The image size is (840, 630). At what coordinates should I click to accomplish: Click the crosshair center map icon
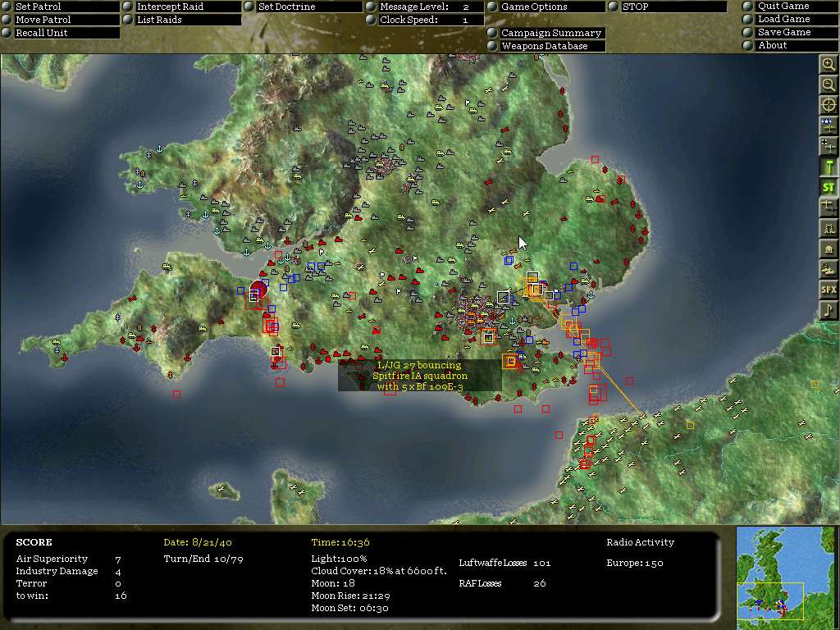[829, 105]
